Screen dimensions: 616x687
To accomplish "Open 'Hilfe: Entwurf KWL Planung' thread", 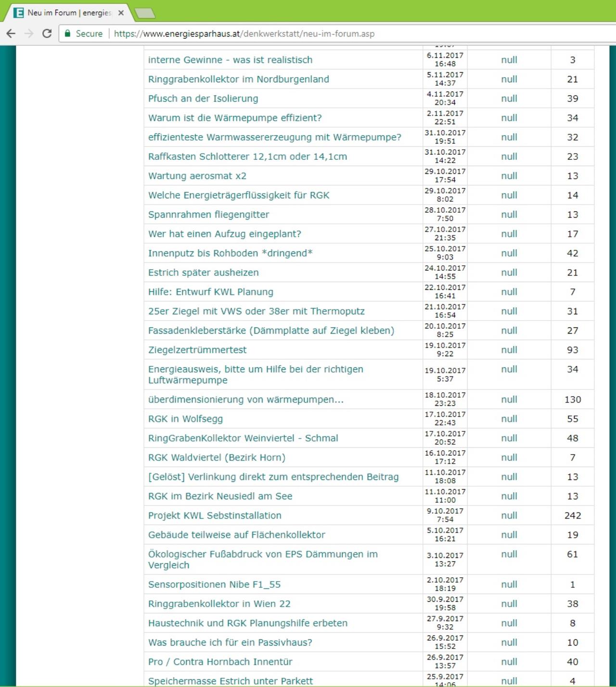I will pyautogui.click(x=211, y=292).
